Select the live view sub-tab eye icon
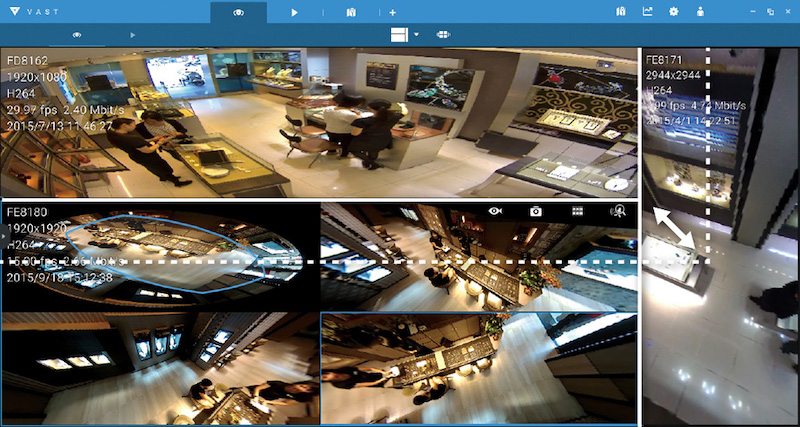Viewport: 800px width, 427px height. pos(77,34)
